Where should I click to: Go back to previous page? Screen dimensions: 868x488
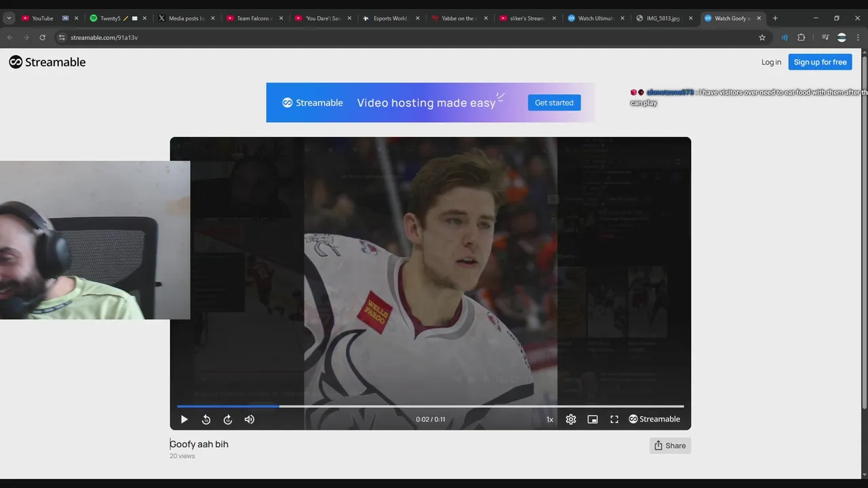point(9,37)
